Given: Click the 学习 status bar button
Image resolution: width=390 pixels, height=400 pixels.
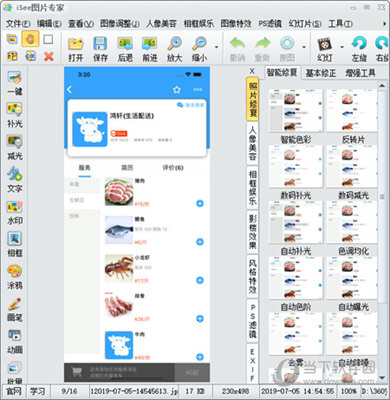Looking at the screenshot, I should [37, 391].
